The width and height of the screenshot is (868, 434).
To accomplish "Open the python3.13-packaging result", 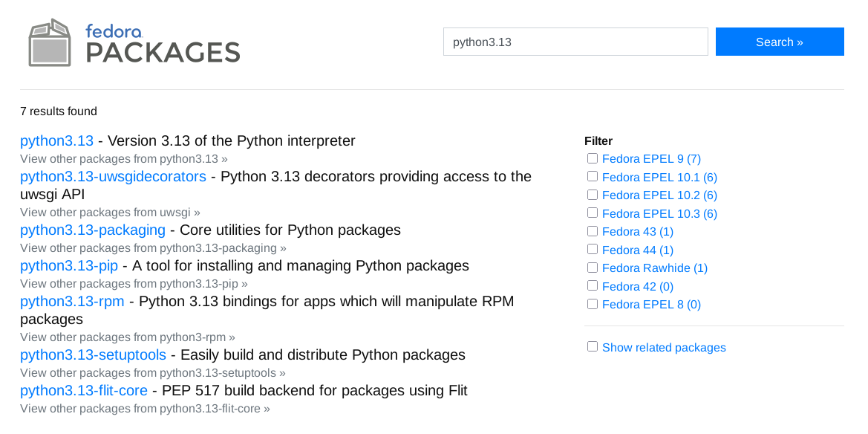I will pyautogui.click(x=93, y=230).
